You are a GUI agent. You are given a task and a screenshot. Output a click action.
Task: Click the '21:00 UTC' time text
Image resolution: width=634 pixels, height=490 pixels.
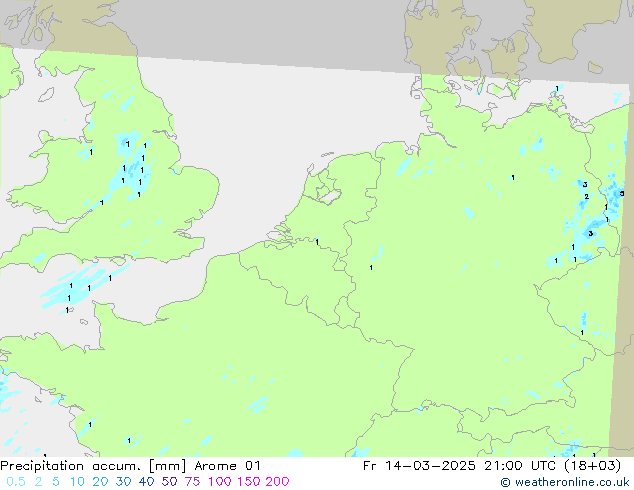519,466
